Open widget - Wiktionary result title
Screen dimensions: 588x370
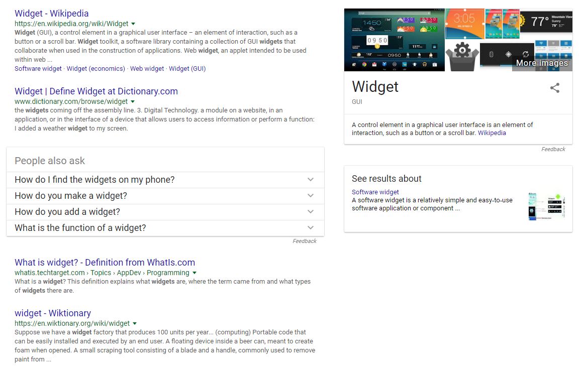pos(53,313)
